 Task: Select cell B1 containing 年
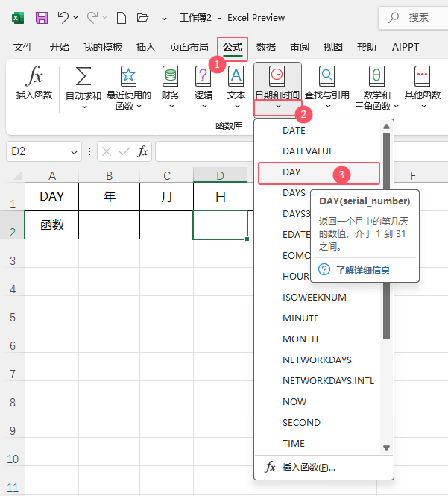[109, 196]
